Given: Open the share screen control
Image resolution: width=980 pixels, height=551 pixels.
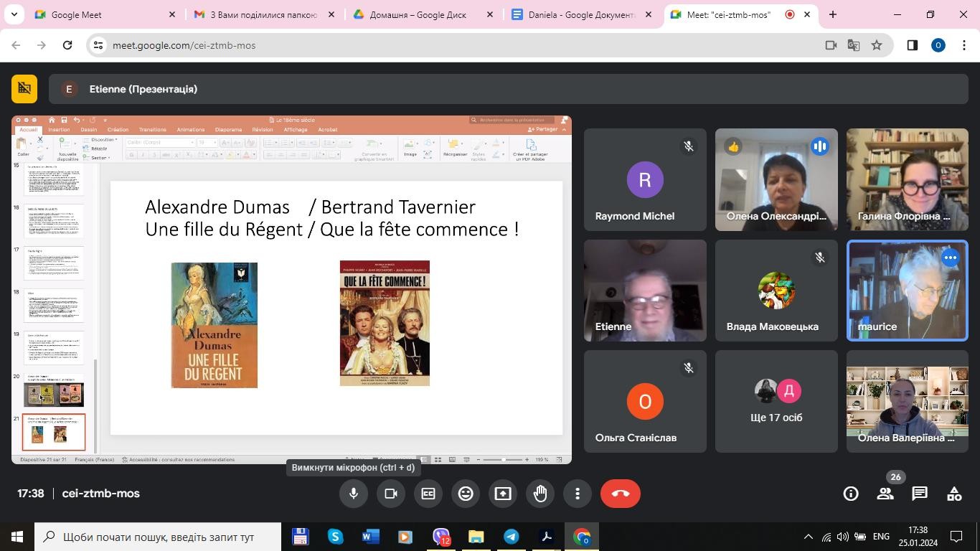Looking at the screenshot, I should (503, 494).
